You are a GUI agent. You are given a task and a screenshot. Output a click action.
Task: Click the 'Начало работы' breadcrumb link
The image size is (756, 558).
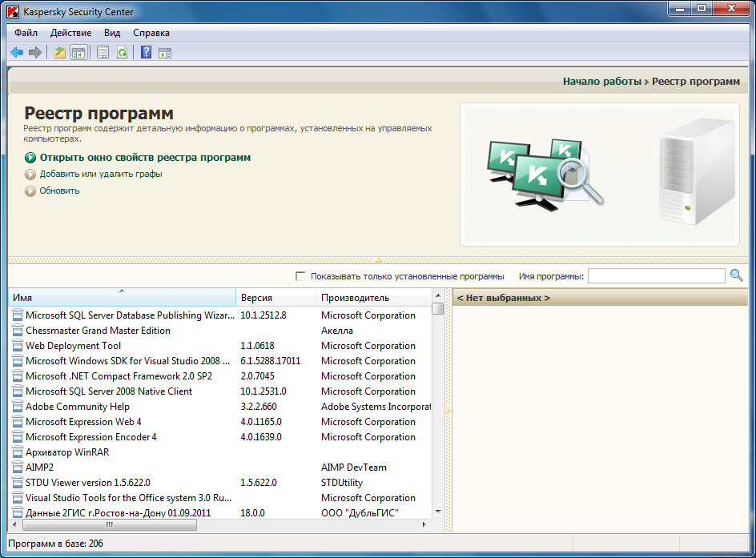601,82
